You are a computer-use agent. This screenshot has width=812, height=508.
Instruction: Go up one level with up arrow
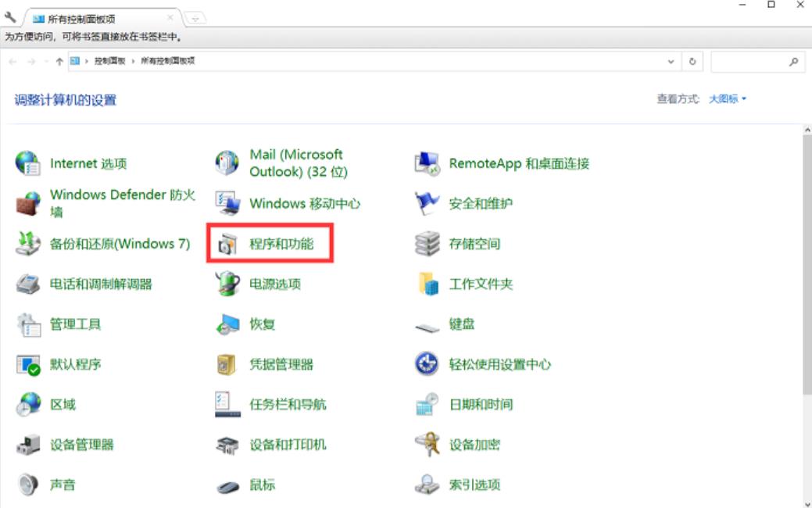pyautogui.click(x=59, y=62)
